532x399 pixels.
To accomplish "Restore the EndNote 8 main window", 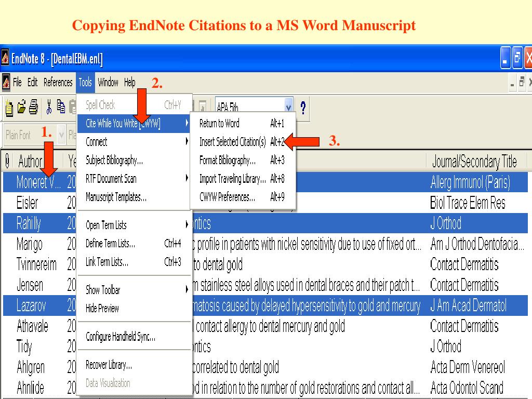I will (x=517, y=58).
